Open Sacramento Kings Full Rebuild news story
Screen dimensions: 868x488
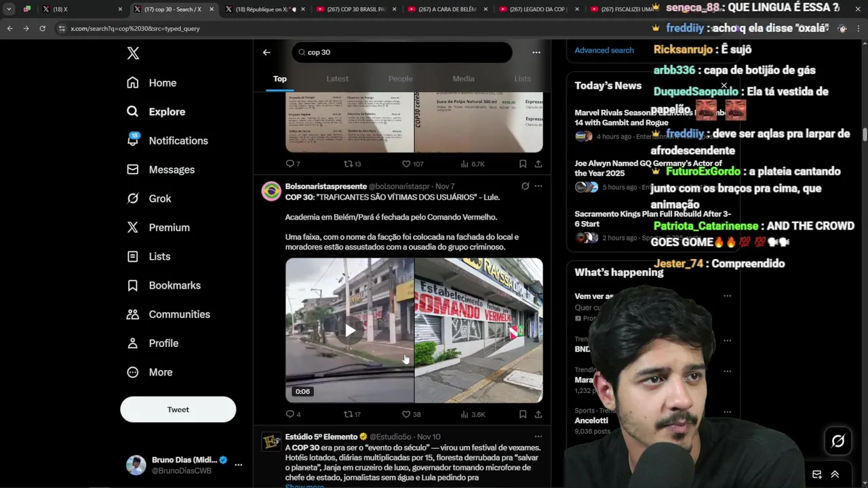(x=652, y=219)
